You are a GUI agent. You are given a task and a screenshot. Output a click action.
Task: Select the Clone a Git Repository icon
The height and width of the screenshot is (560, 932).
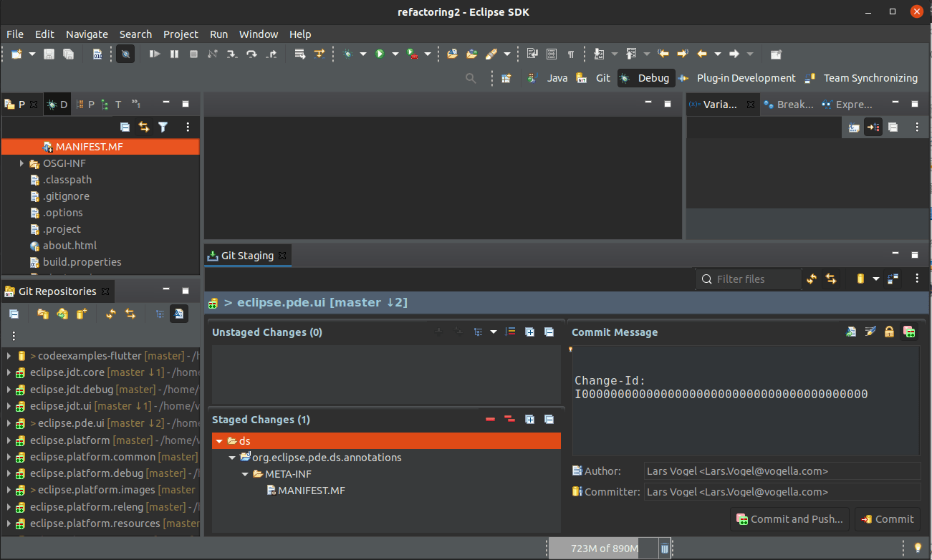61,314
